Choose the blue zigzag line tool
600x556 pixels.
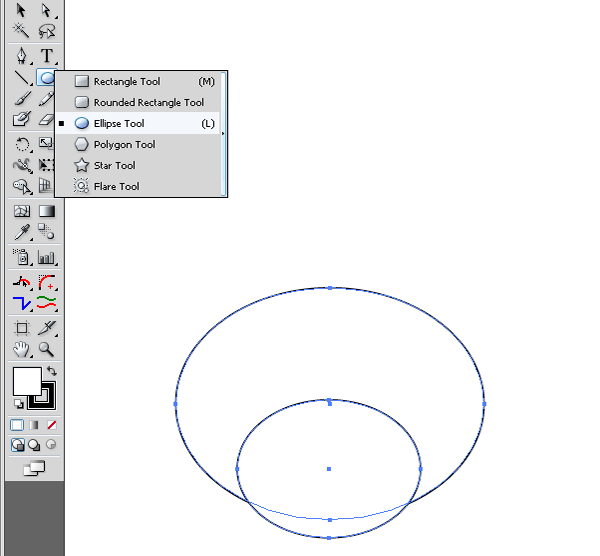point(22,303)
